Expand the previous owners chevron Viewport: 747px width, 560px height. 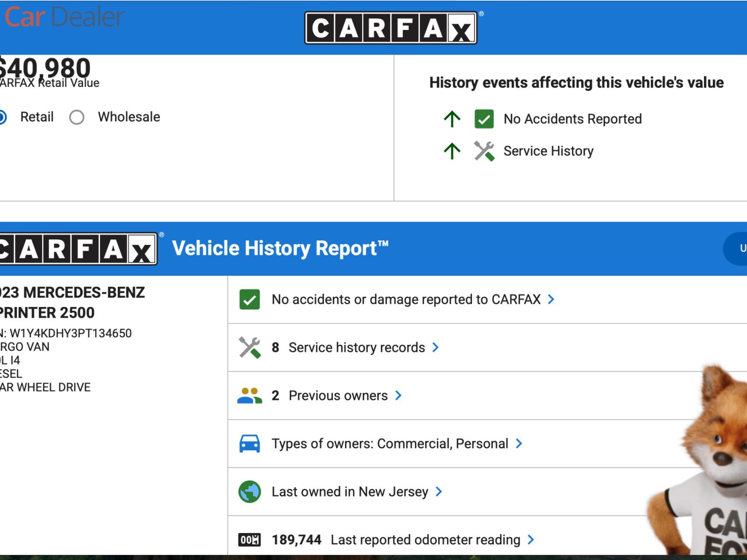tap(398, 396)
